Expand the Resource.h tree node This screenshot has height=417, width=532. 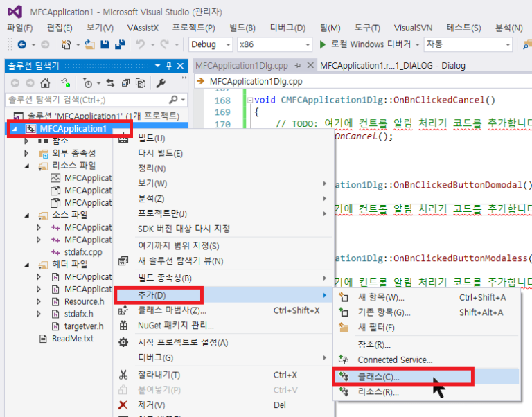click(x=39, y=301)
